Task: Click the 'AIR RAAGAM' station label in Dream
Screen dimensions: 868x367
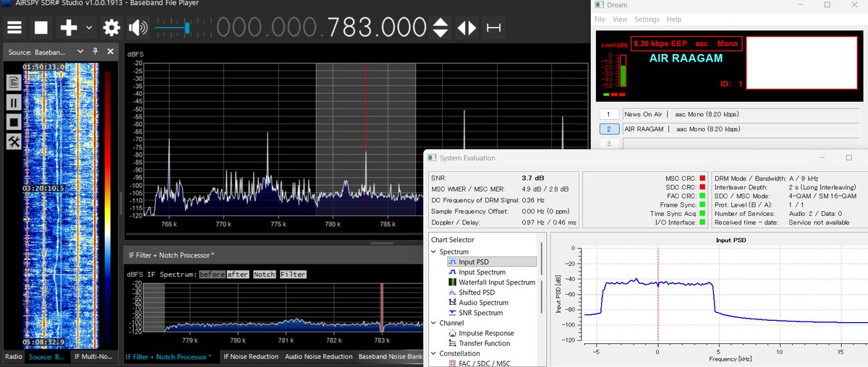Action: pos(686,59)
